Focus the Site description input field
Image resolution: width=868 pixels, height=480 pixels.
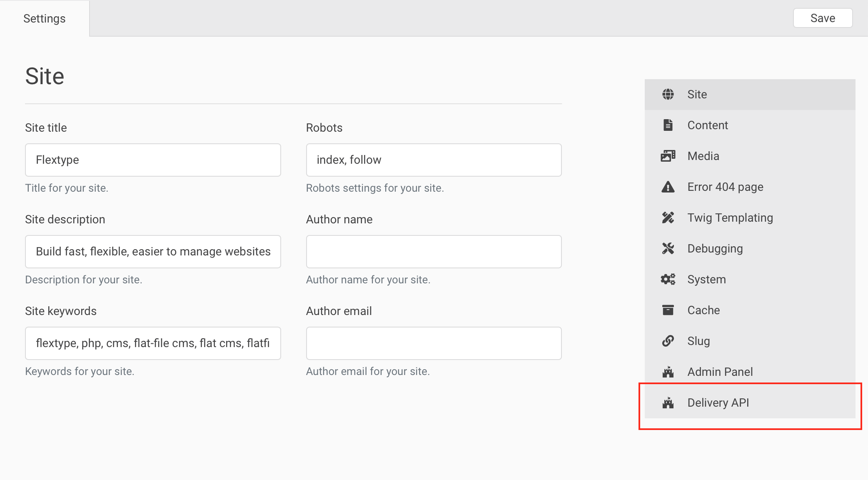pos(153,252)
